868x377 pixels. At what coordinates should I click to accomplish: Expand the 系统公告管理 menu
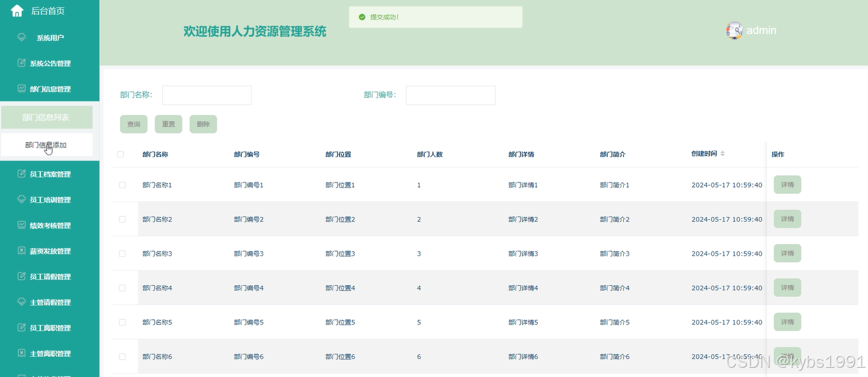[50, 63]
